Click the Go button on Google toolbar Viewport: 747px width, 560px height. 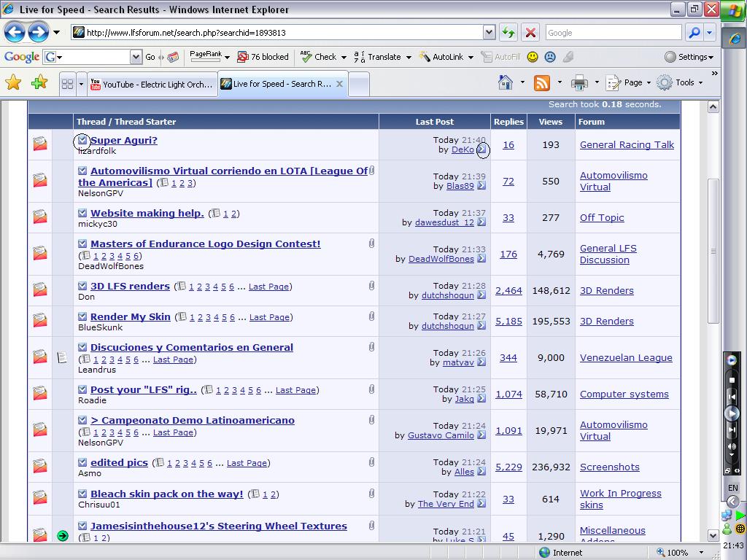150,57
